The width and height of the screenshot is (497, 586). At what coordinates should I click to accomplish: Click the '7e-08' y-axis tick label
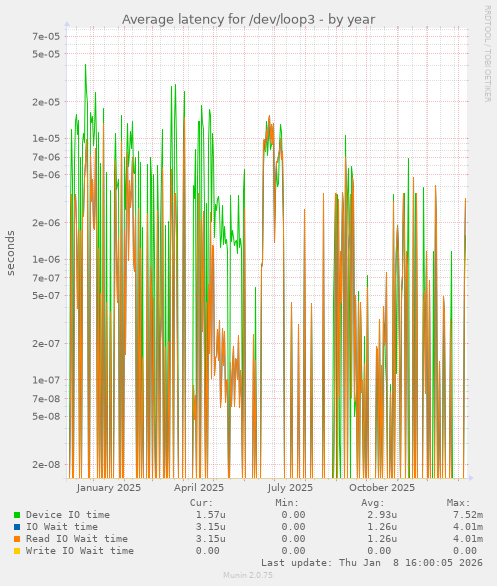(46, 399)
